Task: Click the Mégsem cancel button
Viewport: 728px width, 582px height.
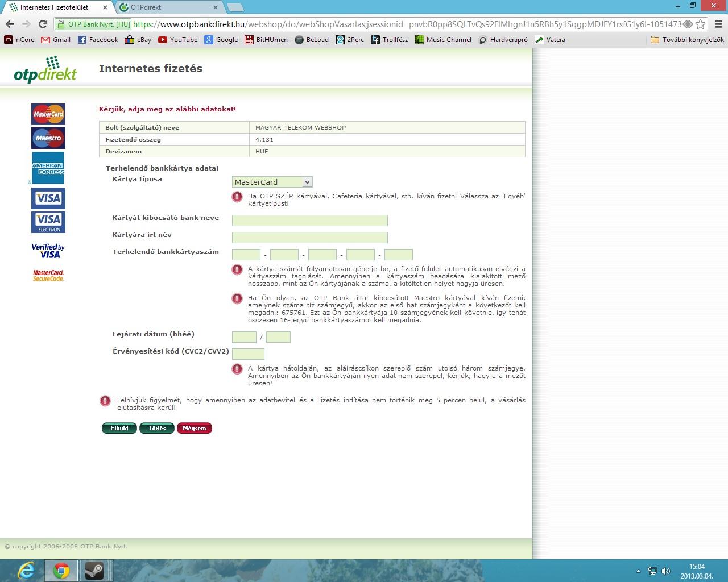Action: [195, 428]
